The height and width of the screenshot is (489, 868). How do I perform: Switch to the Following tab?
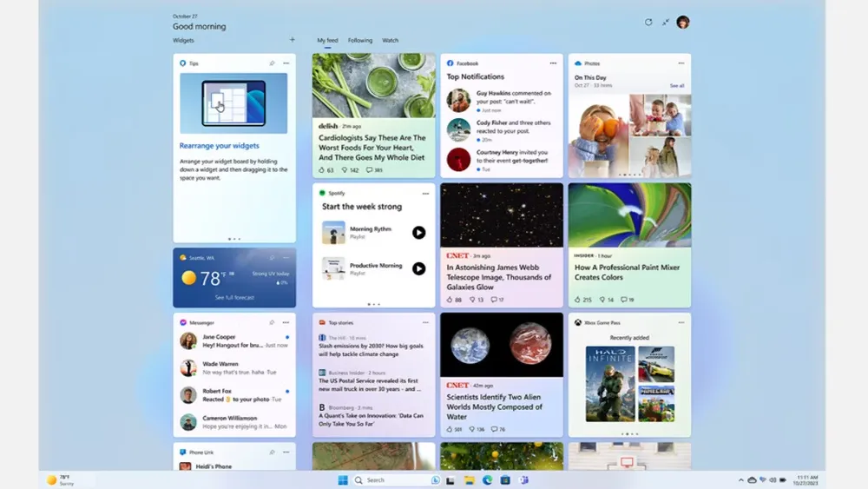(360, 41)
